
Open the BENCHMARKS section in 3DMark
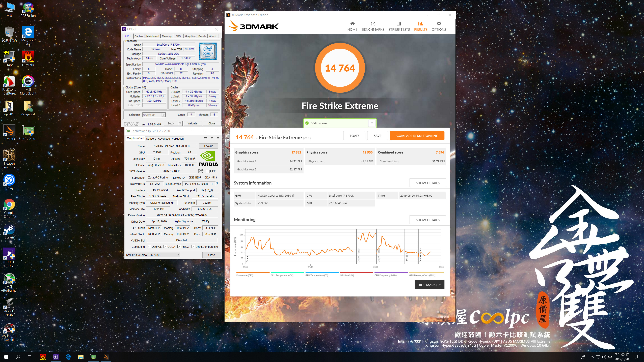tap(373, 26)
